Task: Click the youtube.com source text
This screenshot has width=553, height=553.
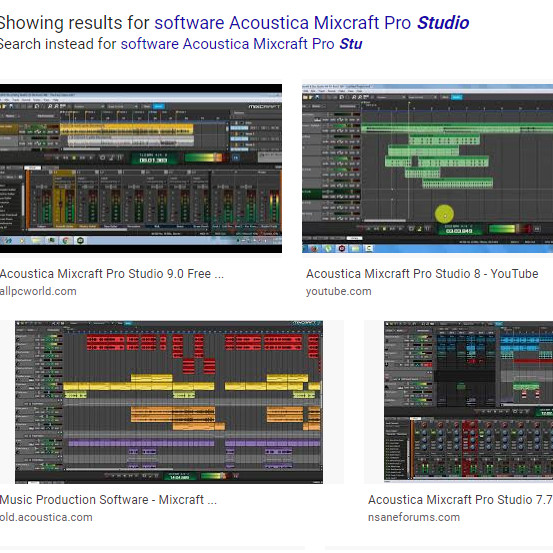Action: tap(339, 291)
